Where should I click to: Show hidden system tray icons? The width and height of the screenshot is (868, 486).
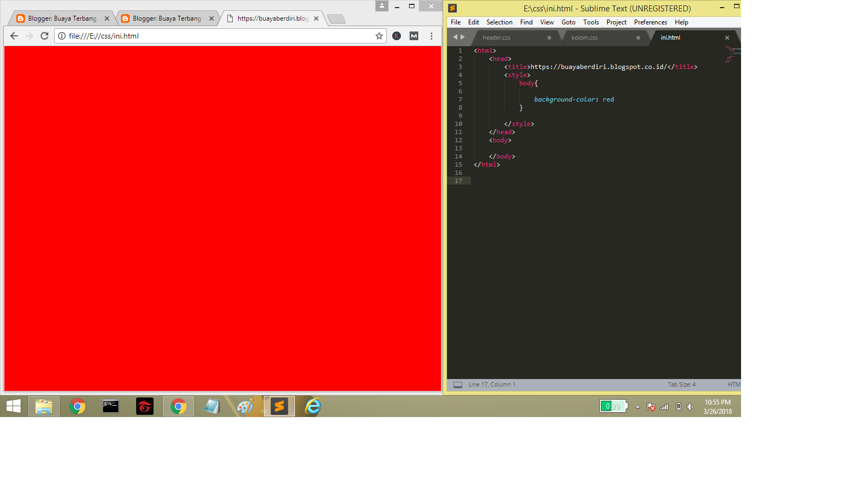tap(637, 407)
